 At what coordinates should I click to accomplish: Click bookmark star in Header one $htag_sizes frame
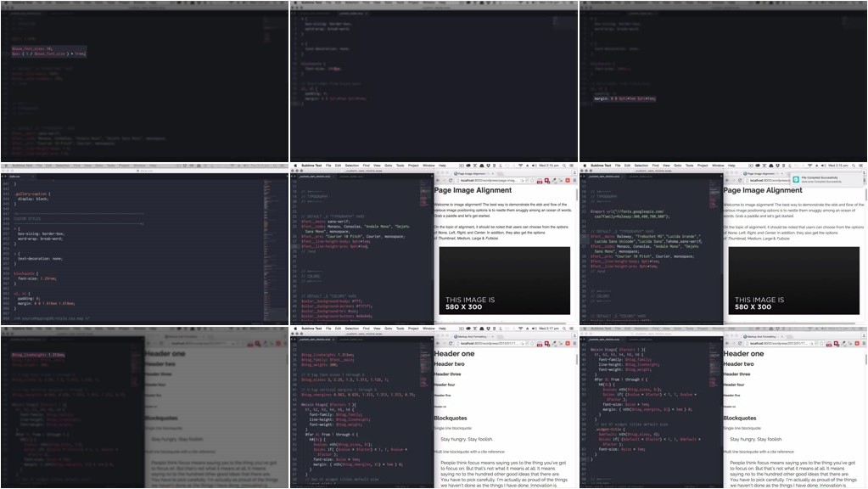(533, 344)
